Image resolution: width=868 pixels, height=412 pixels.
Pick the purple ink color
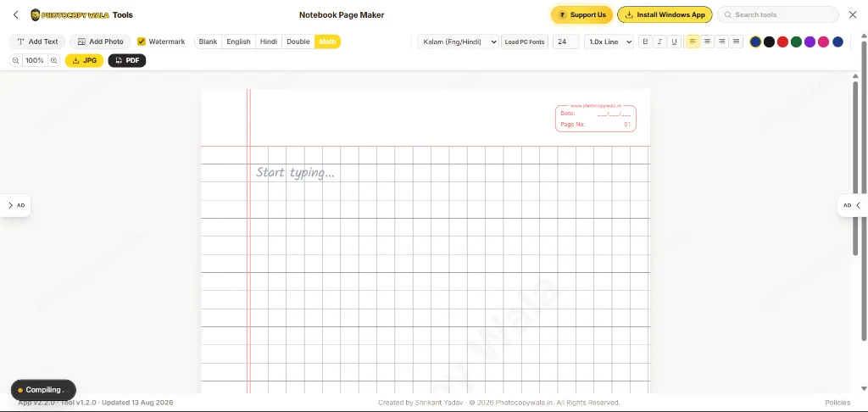810,42
